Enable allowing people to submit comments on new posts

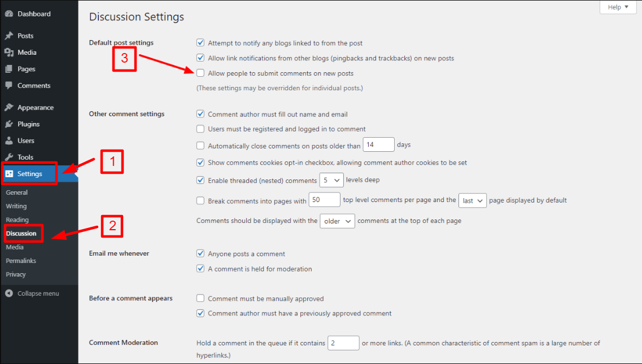[x=200, y=73]
